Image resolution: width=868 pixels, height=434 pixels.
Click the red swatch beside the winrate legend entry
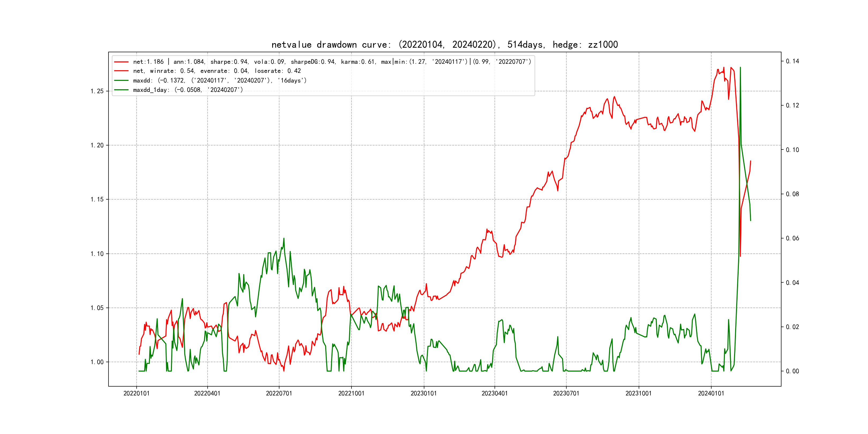pos(121,71)
